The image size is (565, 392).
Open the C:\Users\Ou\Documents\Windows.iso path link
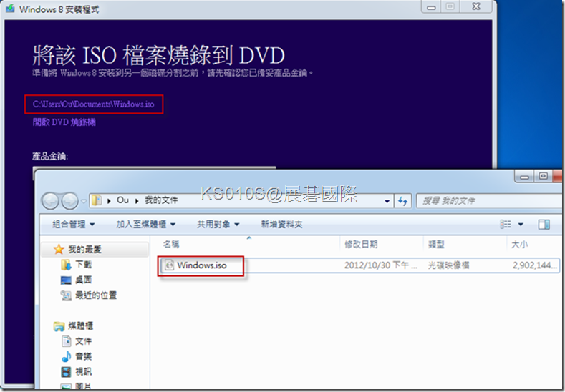93,104
